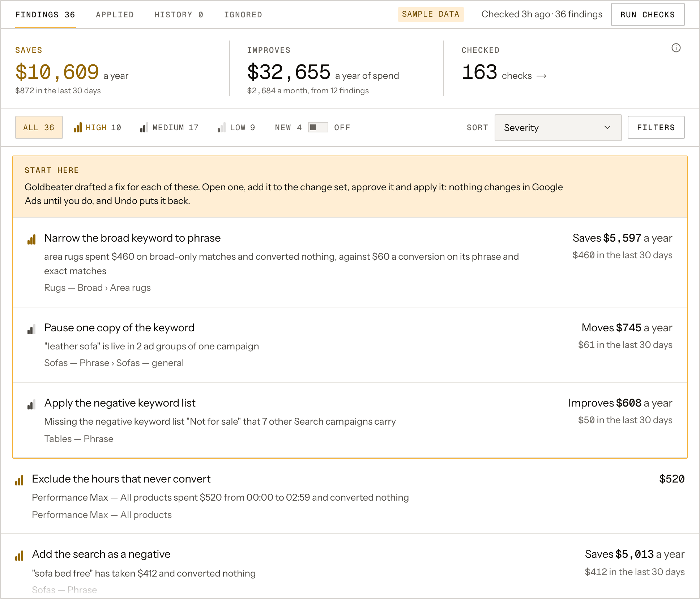Filter findings by LOW 9
The image size is (700, 599).
pyautogui.click(x=236, y=127)
